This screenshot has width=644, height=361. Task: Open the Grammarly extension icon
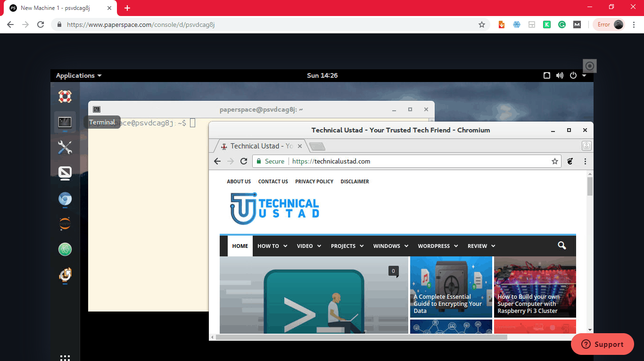click(x=562, y=25)
